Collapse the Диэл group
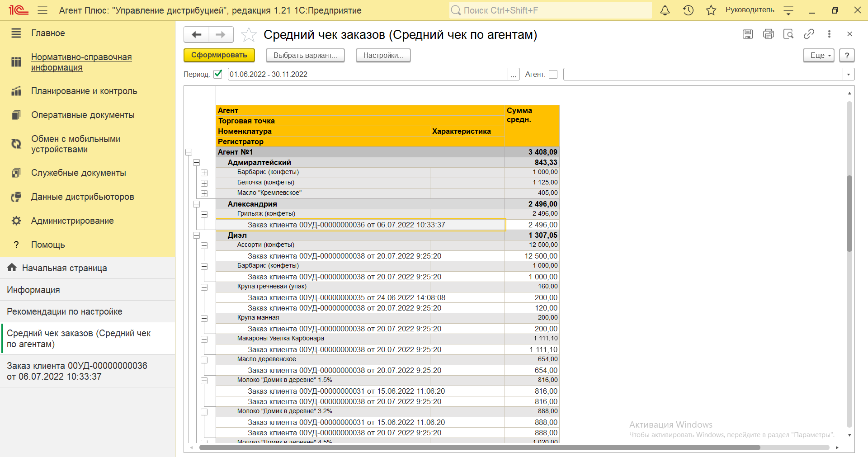Screen dimensions: 868x457 197,235
